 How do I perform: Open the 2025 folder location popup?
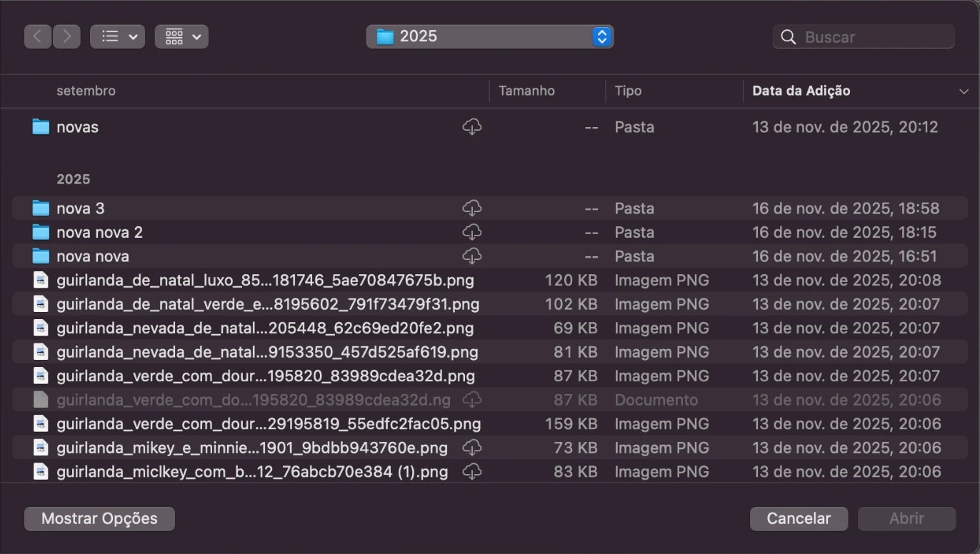pyautogui.click(x=490, y=36)
